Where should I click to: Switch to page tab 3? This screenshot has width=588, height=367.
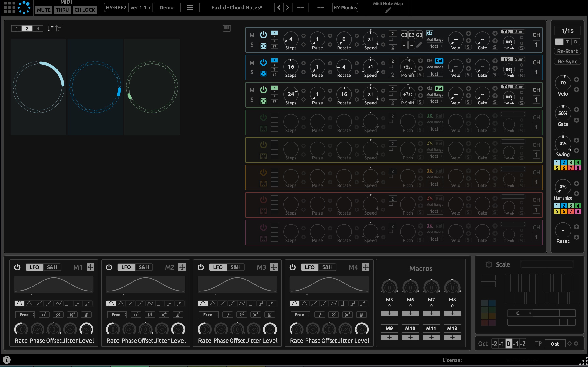(x=38, y=28)
